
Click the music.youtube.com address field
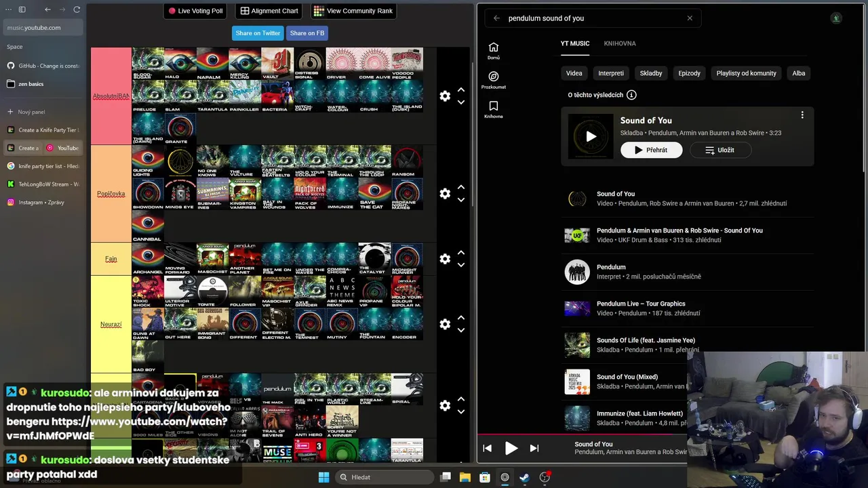coord(43,28)
